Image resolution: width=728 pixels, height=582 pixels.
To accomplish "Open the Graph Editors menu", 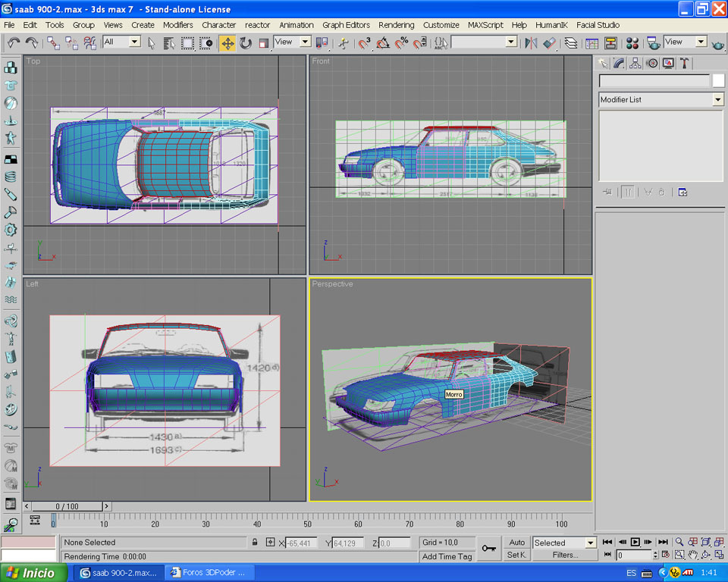I will coord(347,25).
